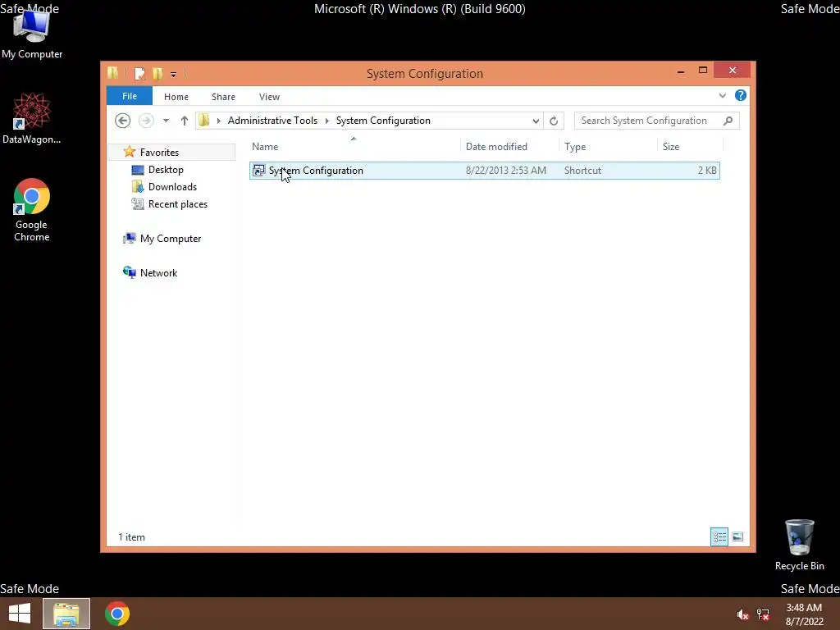Click the search magnifier icon
The image size is (840, 630).
coord(728,121)
